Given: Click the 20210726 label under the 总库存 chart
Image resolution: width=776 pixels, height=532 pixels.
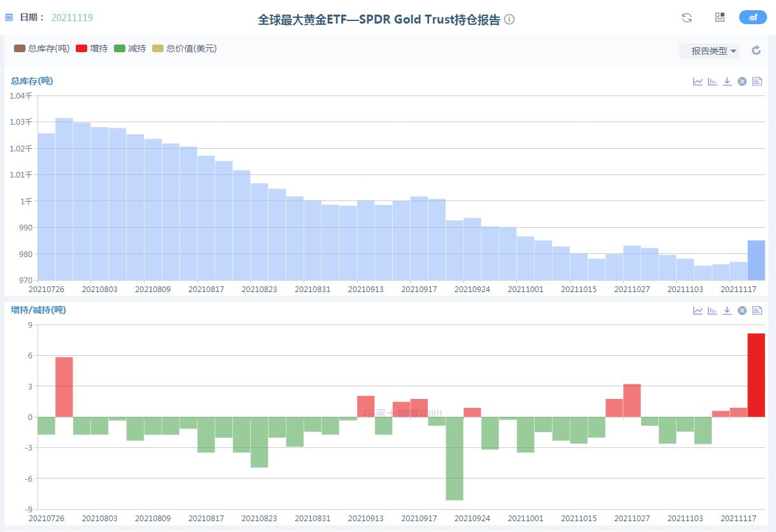Looking at the screenshot, I should click(x=46, y=289).
